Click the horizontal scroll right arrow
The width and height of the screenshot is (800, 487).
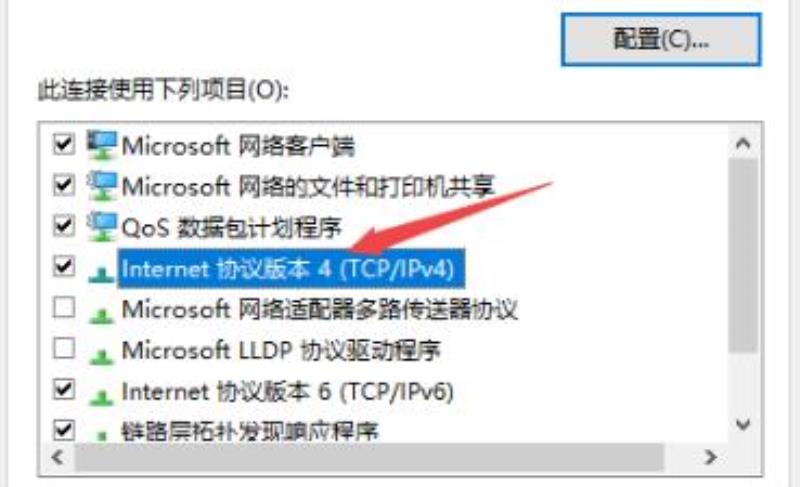point(710,457)
